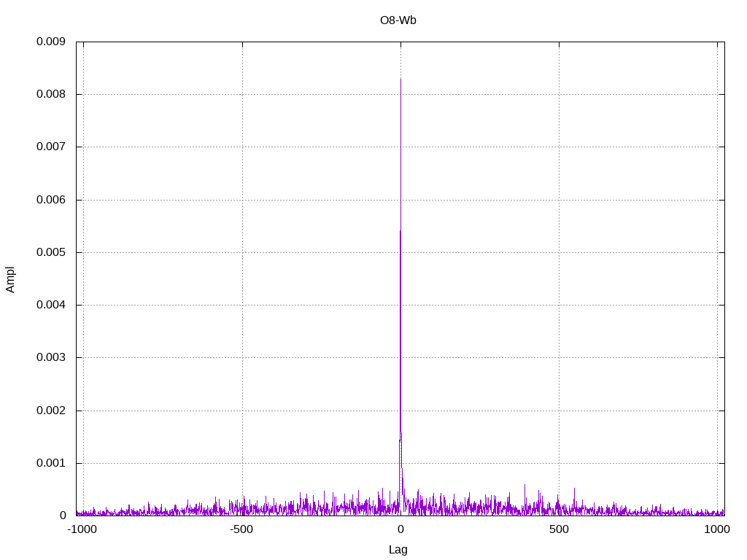
Task: Click the y-axis value 0.009
Action: click(x=51, y=42)
